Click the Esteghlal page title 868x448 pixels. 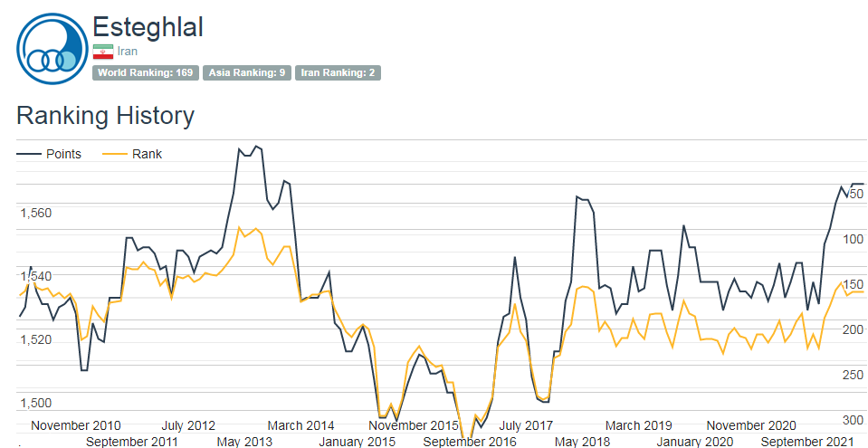pos(148,26)
